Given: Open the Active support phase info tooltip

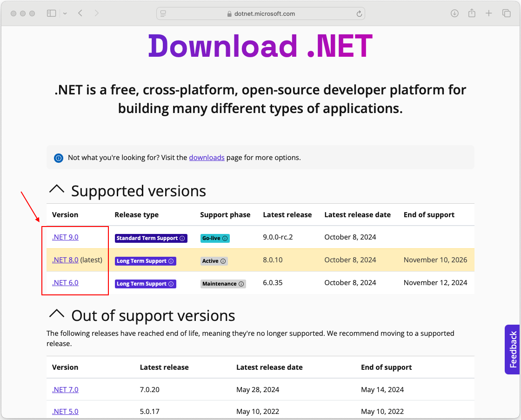Looking at the screenshot, I should point(222,261).
